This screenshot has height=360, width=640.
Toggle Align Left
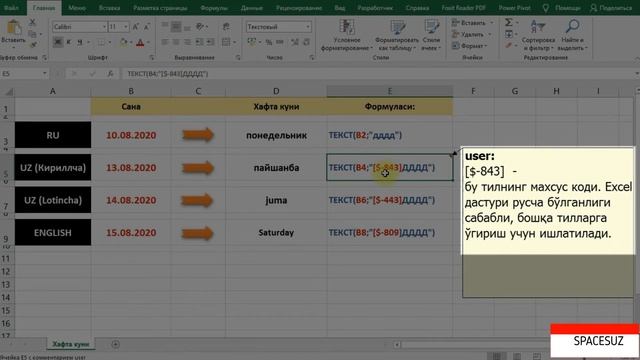point(165,42)
